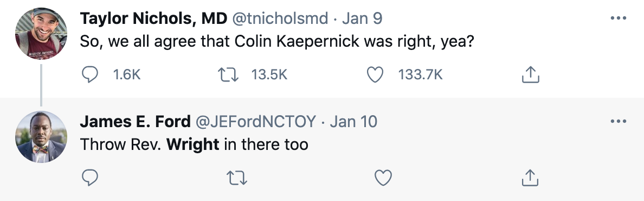Reply to James E. Ford's tweet

(x=90, y=178)
